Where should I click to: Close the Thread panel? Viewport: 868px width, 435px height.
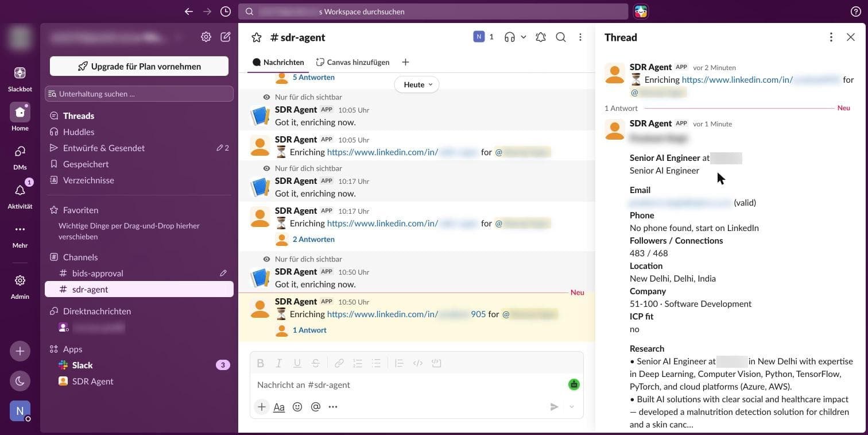(851, 37)
